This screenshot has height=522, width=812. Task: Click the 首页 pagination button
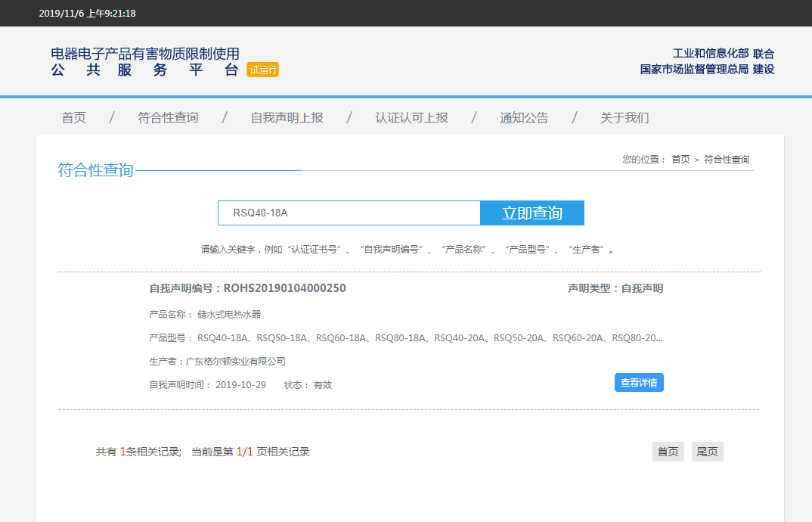[x=668, y=452]
